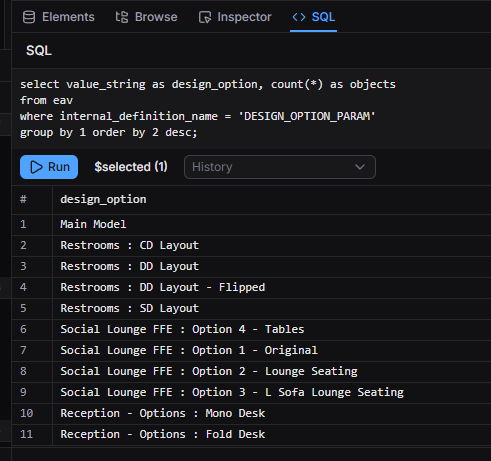Switch to the Browse tab
The width and height of the screenshot is (491, 461).
pos(146,17)
